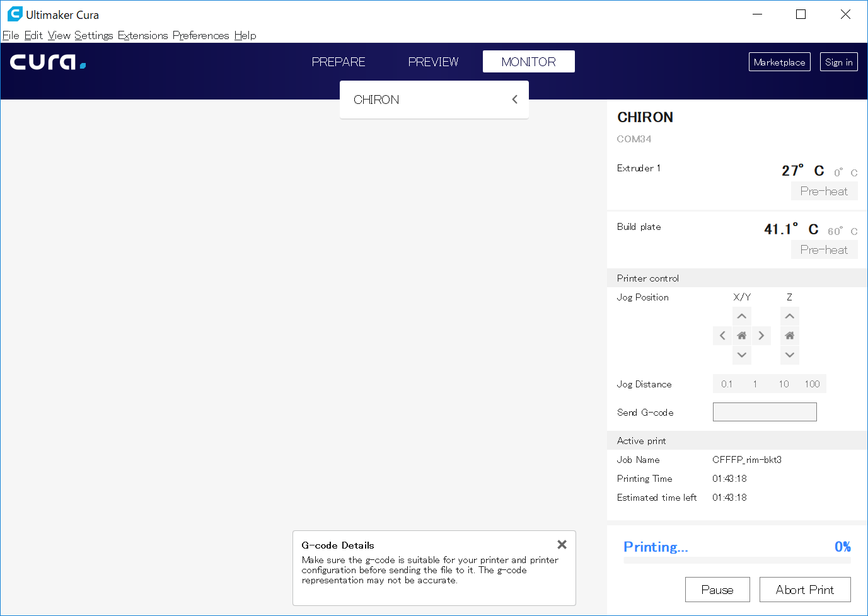Click the Sign in button
The image size is (868, 616).
839,62
